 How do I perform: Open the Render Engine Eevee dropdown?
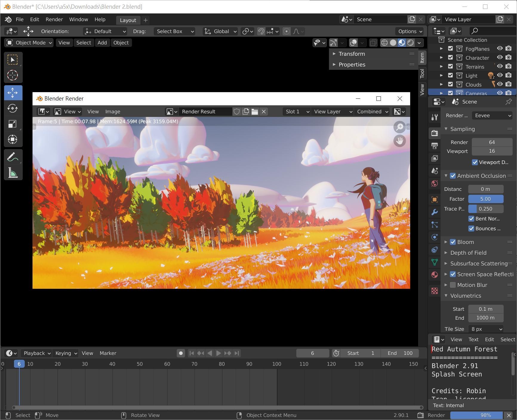pos(492,116)
